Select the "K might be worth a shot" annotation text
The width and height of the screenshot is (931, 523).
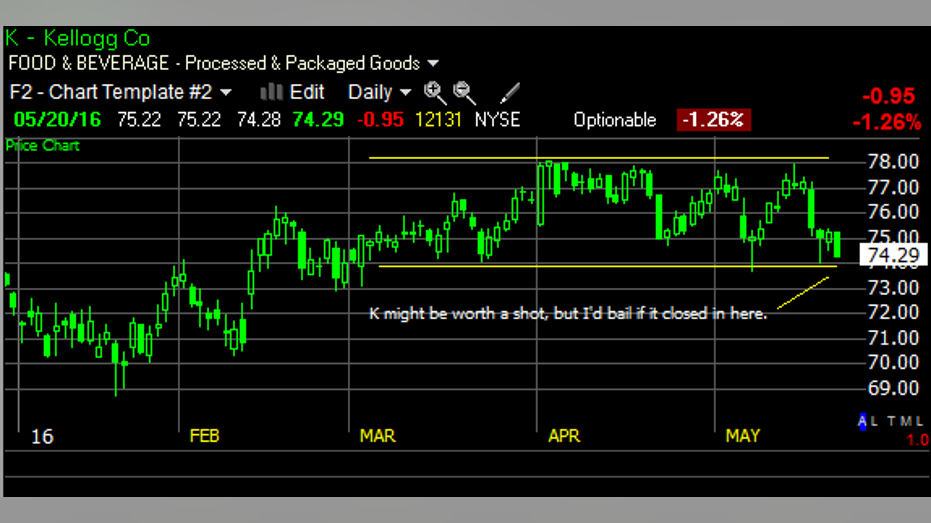pos(568,313)
